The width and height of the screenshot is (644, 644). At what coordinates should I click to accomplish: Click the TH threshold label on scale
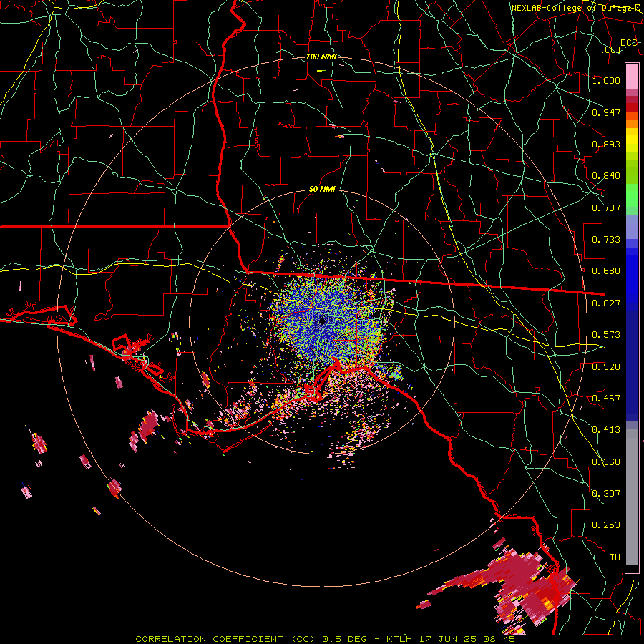[615, 557]
